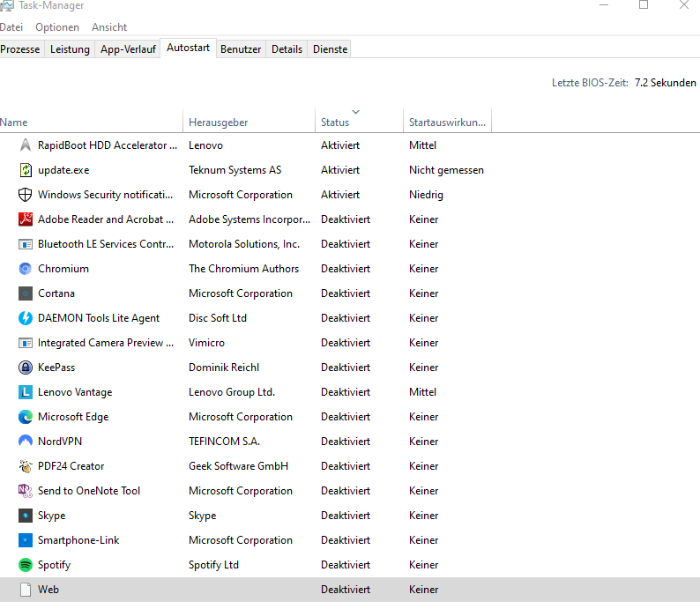Screen dimensions: 700x609
Task: Select the 'update.exe' name
Action: 63,170
